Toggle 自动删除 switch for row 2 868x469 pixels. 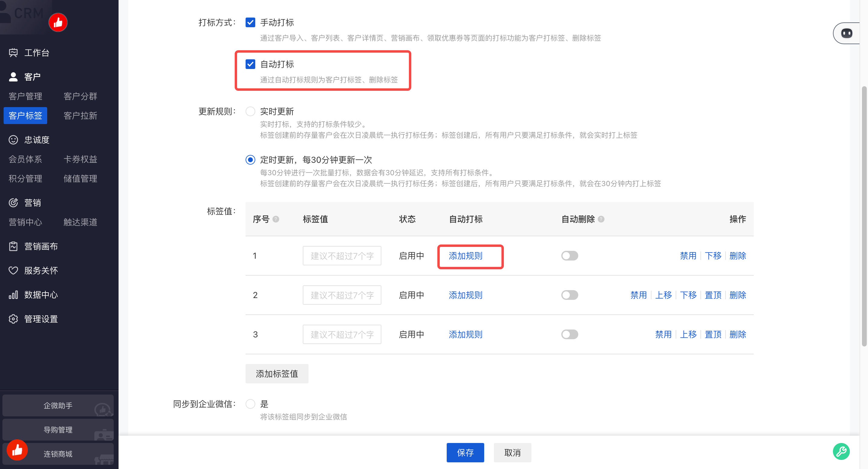click(x=569, y=295)
